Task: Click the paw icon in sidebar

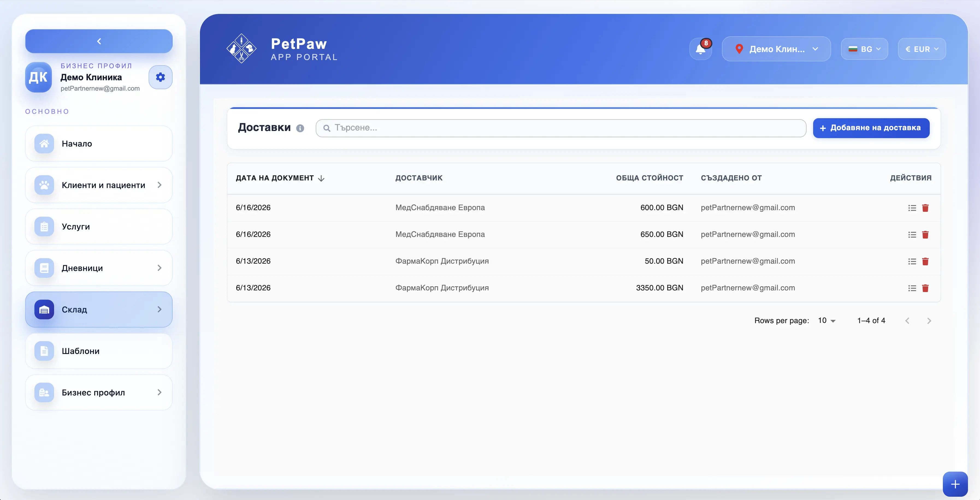Action: tap(44, 185)
